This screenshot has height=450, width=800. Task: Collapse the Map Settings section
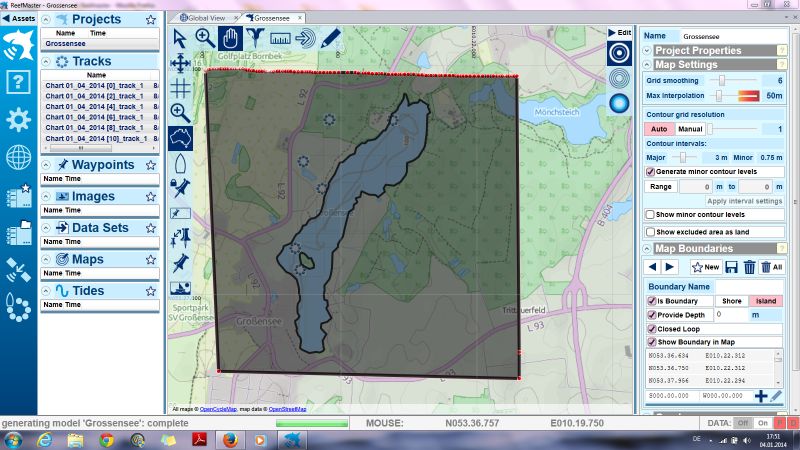pyautogui.click(x=647, y=64)
